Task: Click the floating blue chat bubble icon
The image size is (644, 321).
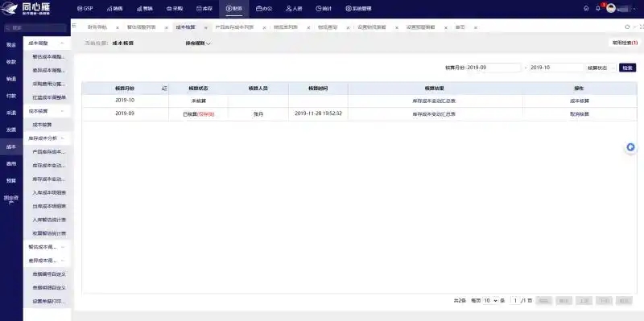Action: [x=630, y=147]
